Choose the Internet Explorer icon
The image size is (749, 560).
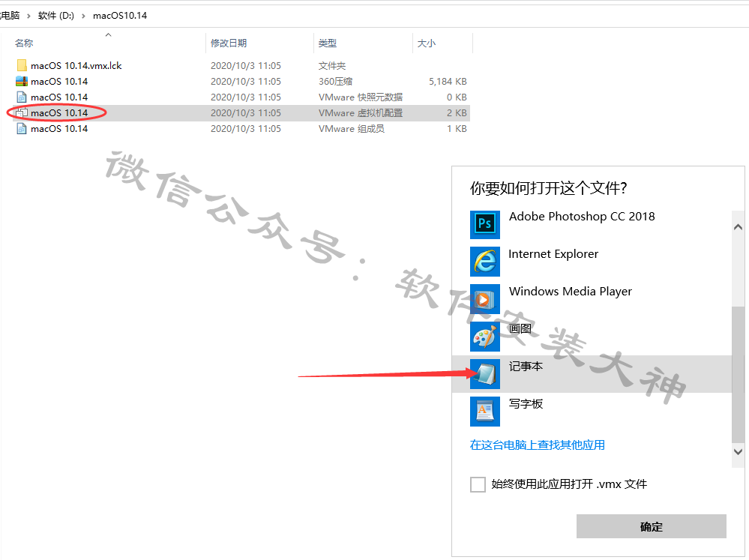(x=485, y=262)
